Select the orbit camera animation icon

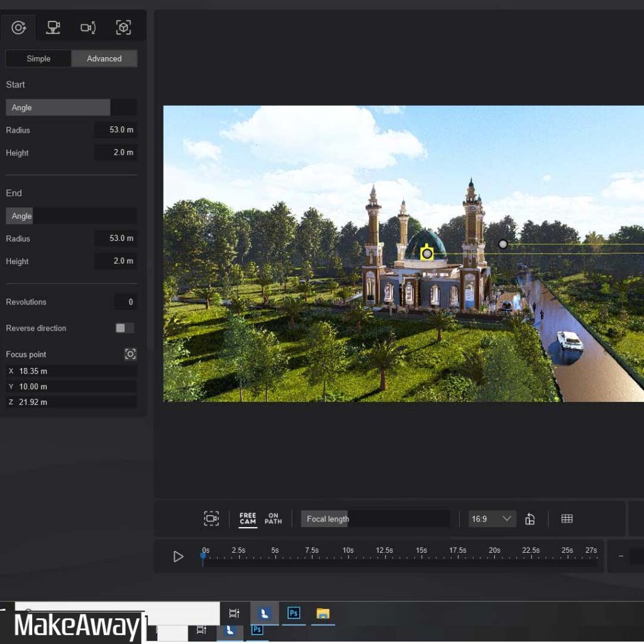[18, 28]
